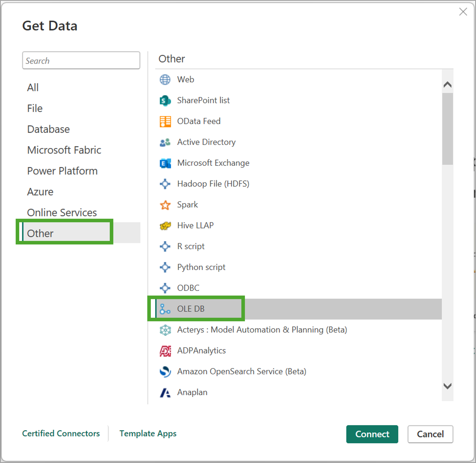Click the Hive LLAP bee icon
The height and width of the screenshot is (463, 476).
[x=165, y=226]
